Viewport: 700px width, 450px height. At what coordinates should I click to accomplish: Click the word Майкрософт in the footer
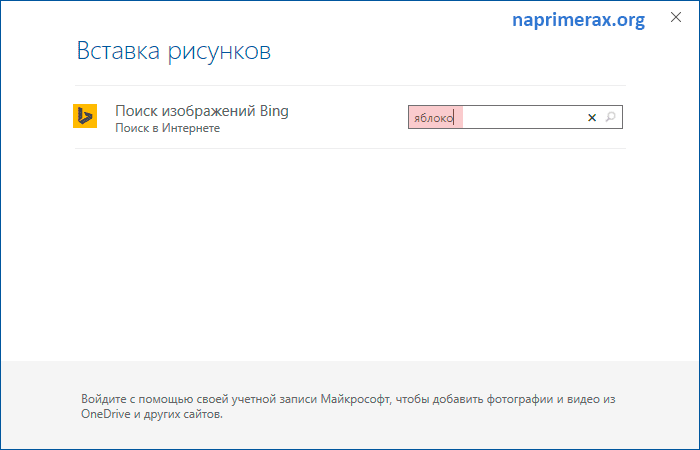point(355,399)
